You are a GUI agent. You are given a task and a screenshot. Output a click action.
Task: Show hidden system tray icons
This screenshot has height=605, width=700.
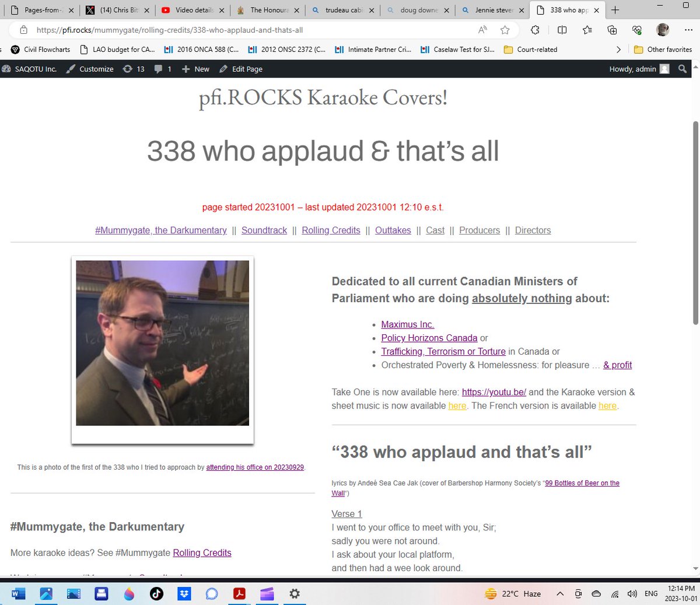(560, 594)
